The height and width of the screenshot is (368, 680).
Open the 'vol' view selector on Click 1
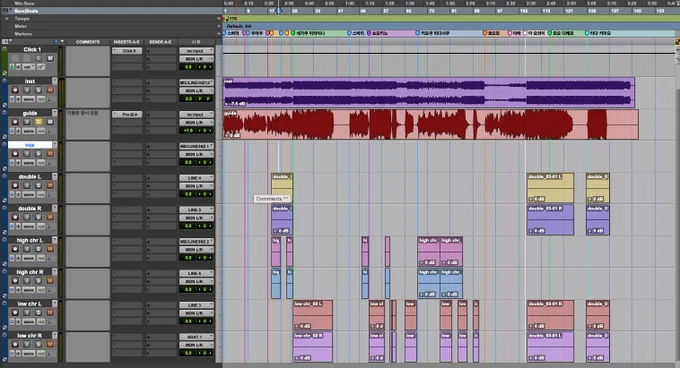coord(29,67)
